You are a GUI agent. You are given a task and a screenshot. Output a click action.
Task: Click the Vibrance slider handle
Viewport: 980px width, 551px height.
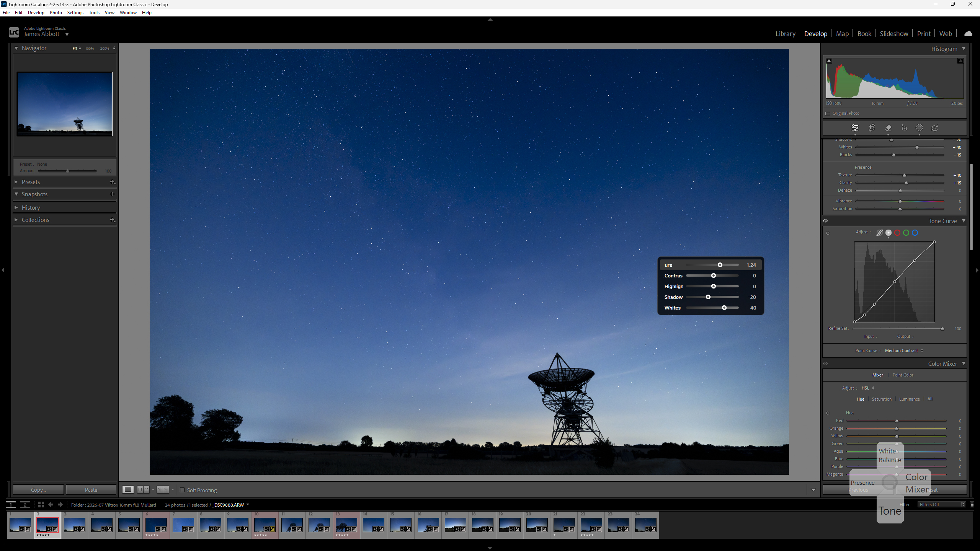(x=900, y=201)
